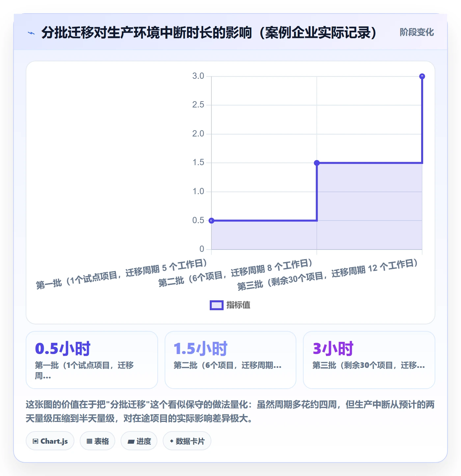Screen dimensions: 461x476
Task: Select the data point at value 0.5
Action: point(211,221)
